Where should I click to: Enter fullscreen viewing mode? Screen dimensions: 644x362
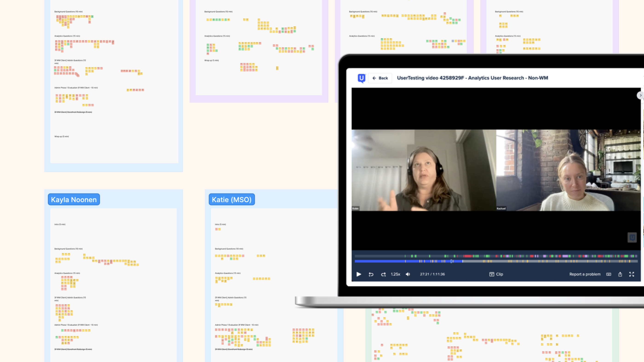coord(632,274)
